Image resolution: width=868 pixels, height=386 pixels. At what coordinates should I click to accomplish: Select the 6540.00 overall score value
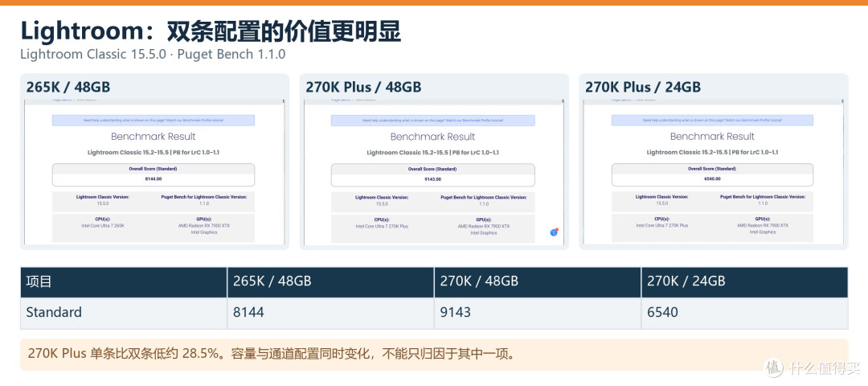pyautogui.click(x=712, y=179)
